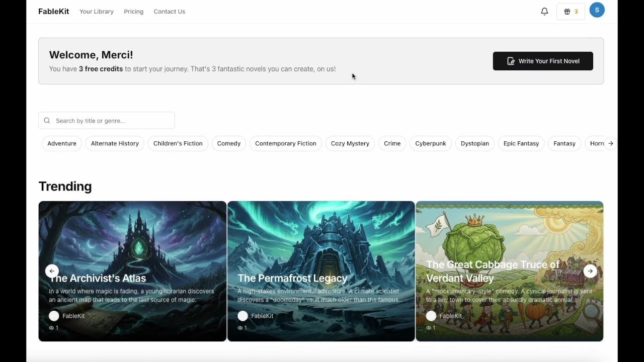Select Pricing in the top menu

[x=133, y=11]
